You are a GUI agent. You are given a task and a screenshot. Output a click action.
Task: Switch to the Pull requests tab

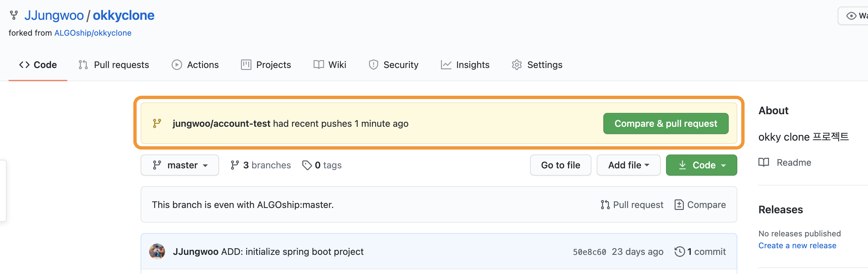[x=114, y=65]
